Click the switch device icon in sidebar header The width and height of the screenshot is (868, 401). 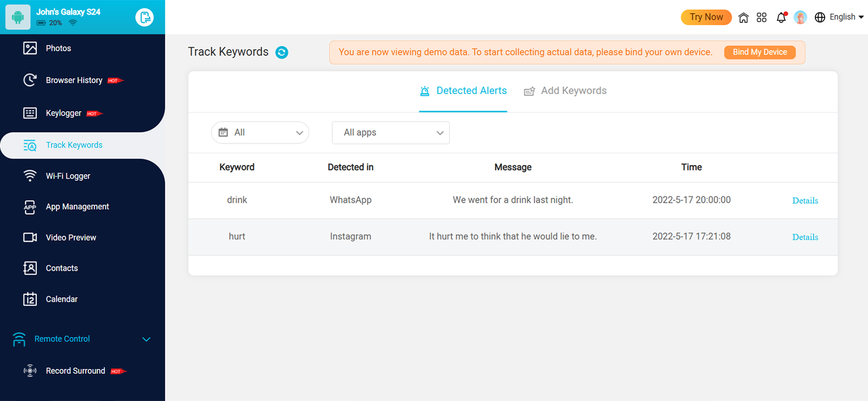click(144, 17)
